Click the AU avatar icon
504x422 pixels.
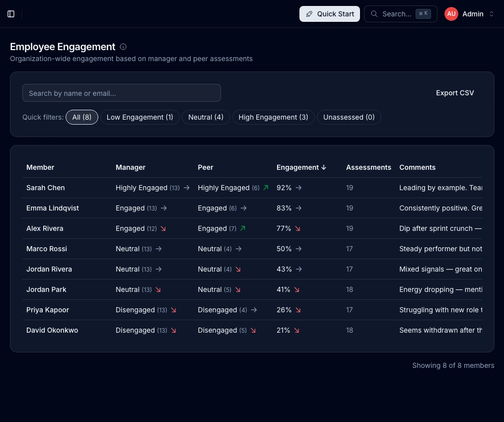(451, 14)
